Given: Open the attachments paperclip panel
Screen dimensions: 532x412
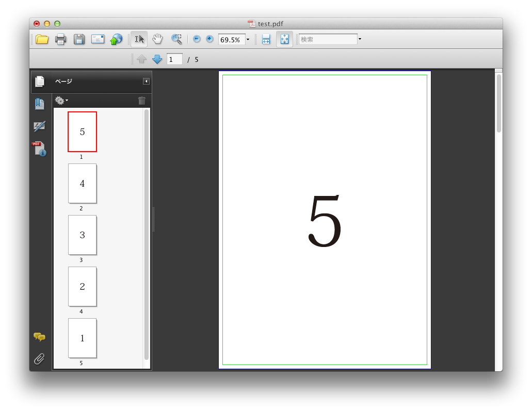Looking at the screenshot, I should click(x=39, y=359).
